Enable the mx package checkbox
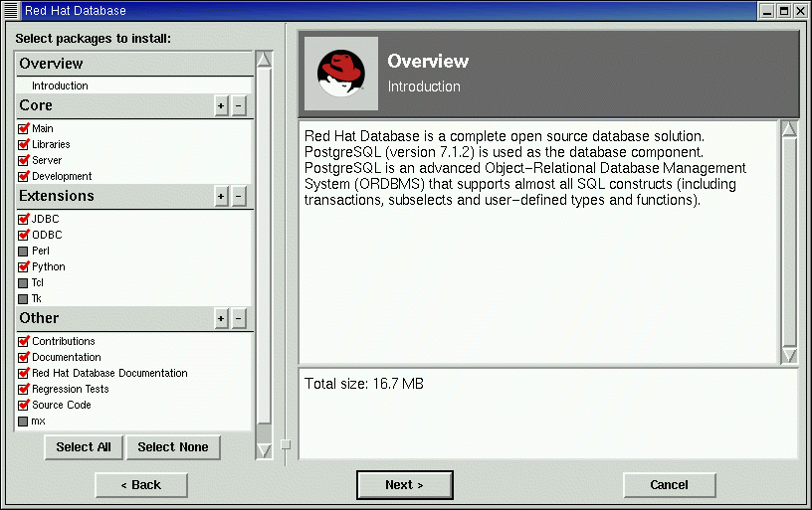 tap(23, 422)
